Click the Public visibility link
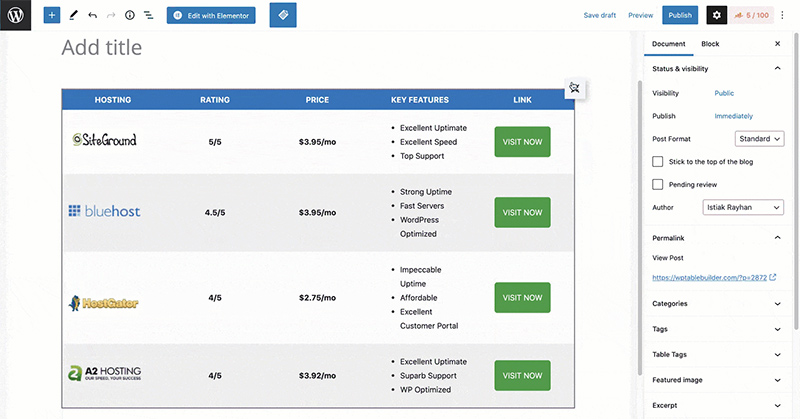Viewport: 800px width, 419px height. click(724, 93)
